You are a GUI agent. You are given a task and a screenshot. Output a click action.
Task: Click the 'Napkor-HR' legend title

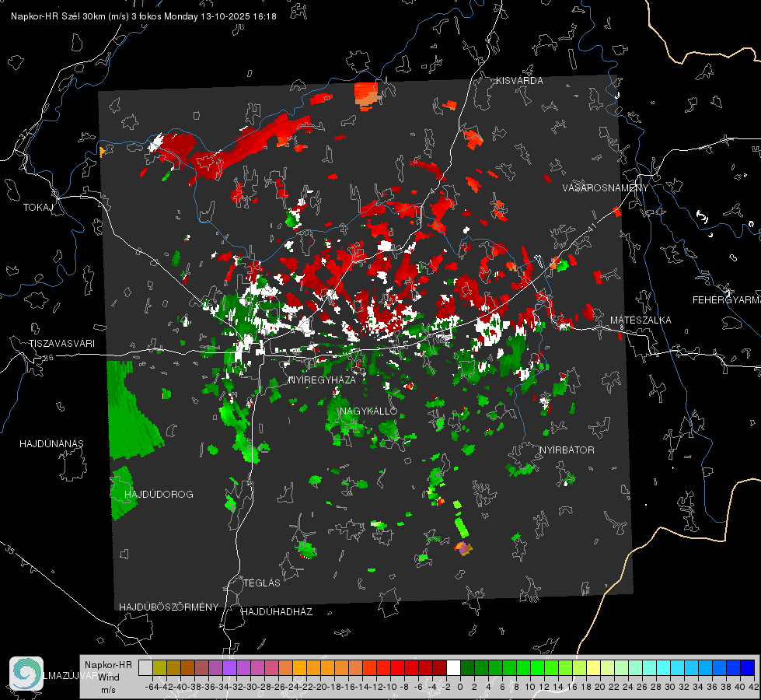click(x=108, y=665)
